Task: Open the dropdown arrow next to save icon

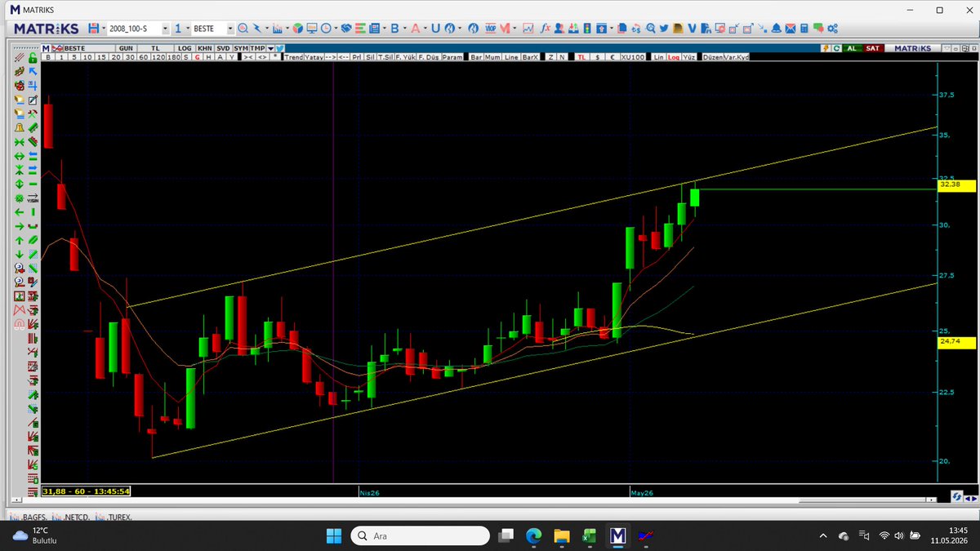Action: pyautogui.click(x=104, y=29)
